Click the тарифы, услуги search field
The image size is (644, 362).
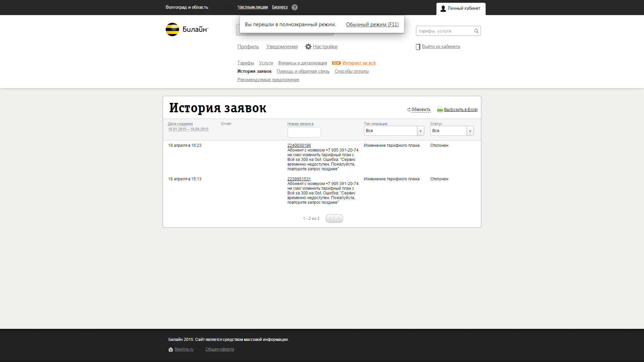(x=444, y=31)
